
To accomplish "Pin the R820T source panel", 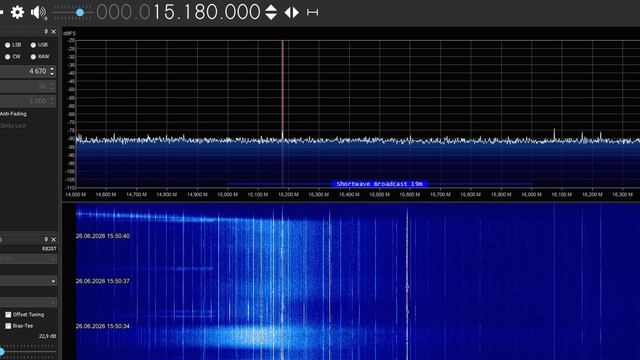I will (46, 240).
